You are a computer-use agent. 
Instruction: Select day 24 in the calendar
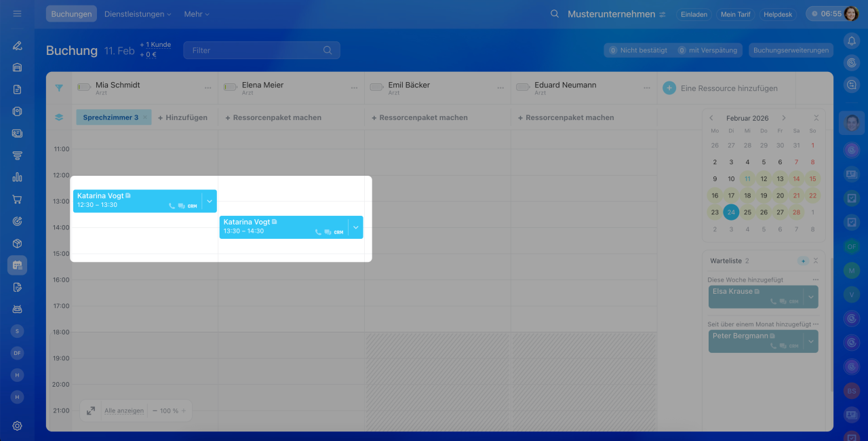pyautogui.click(x=731, y=212)
